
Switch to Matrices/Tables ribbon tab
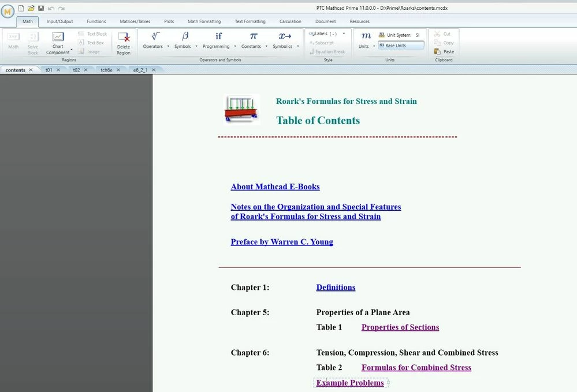pos(135,21)
